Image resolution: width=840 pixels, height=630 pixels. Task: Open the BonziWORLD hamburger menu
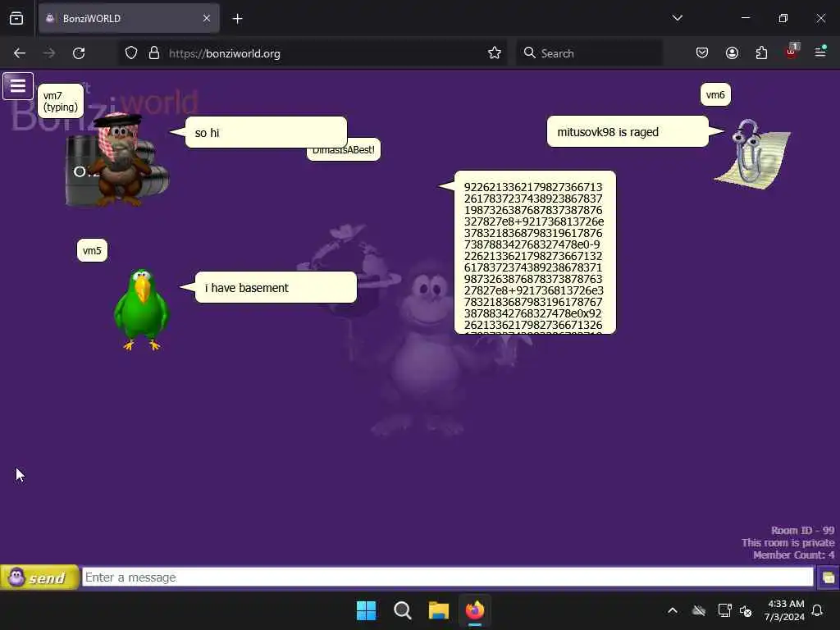tap(18, 85)
